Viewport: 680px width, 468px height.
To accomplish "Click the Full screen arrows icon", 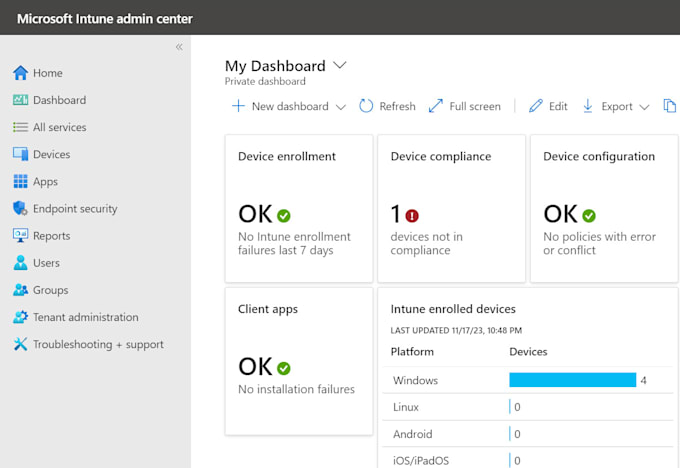I will pos(435,106).
